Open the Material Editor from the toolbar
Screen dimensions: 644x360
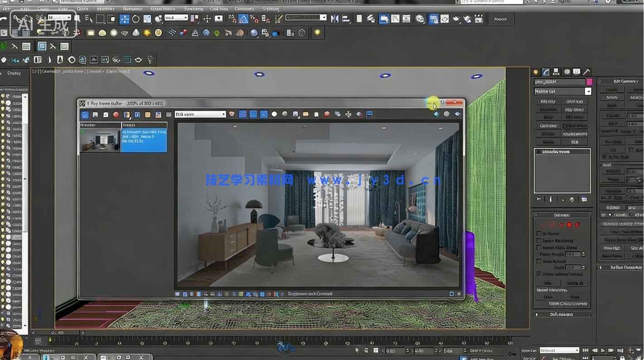[x=434, y=19]
